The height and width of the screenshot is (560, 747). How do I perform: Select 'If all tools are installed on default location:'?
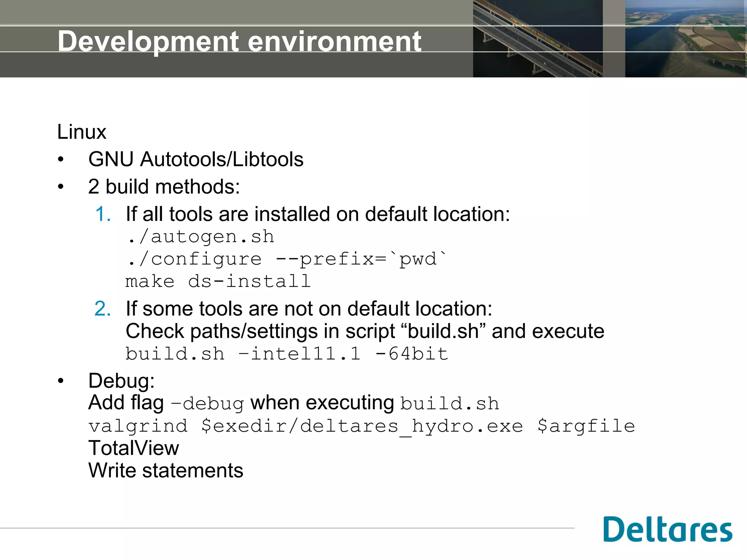[318, 214]
